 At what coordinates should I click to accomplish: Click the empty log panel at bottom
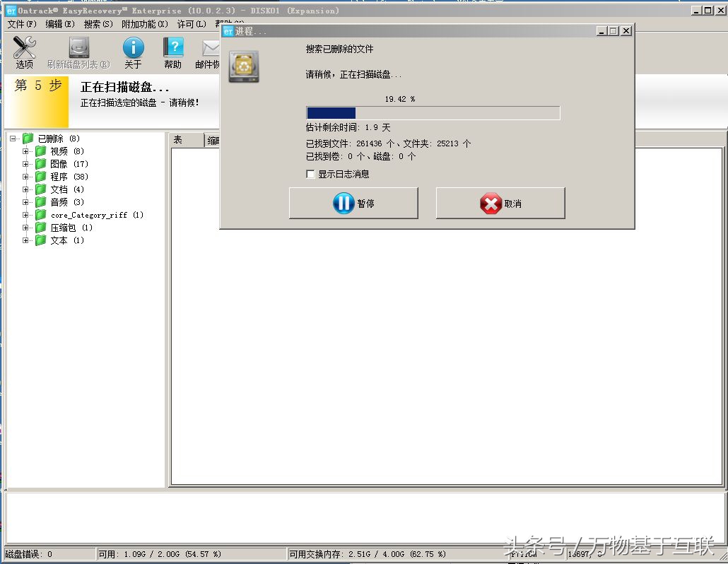point(365,517)
